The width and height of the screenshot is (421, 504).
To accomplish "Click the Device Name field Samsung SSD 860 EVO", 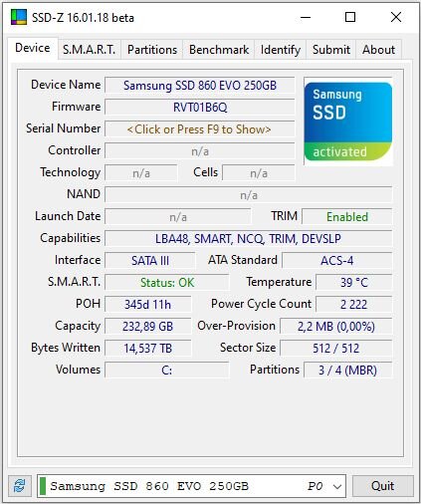I will (200, 86).
